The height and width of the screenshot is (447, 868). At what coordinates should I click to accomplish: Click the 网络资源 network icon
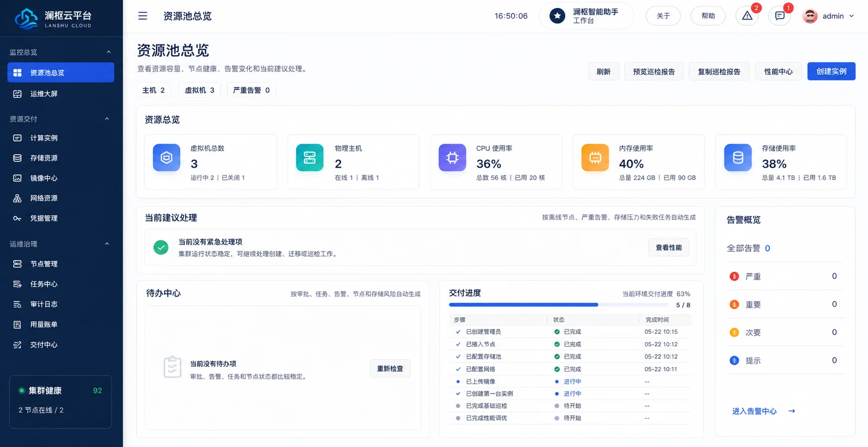(x=17, y=198)
